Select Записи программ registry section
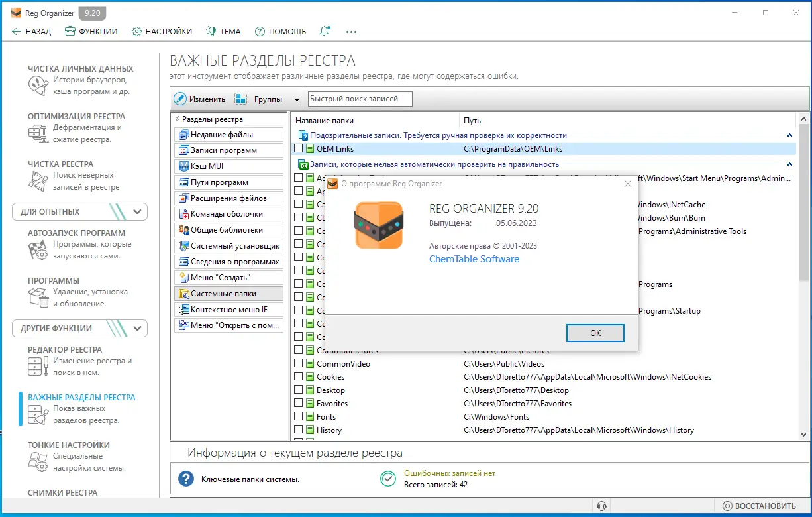The width and height of the screenshot is (812, 517). coord(228,150)
